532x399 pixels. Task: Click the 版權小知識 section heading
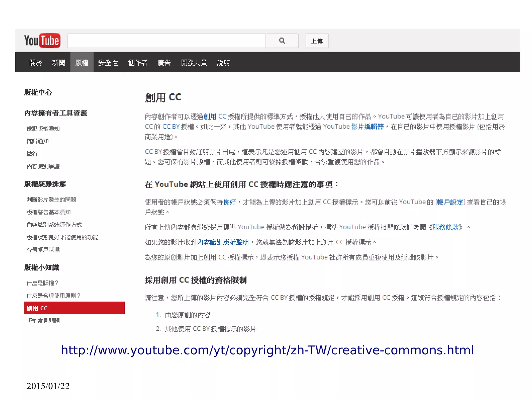pyautogui.click(x=42, y=267)
